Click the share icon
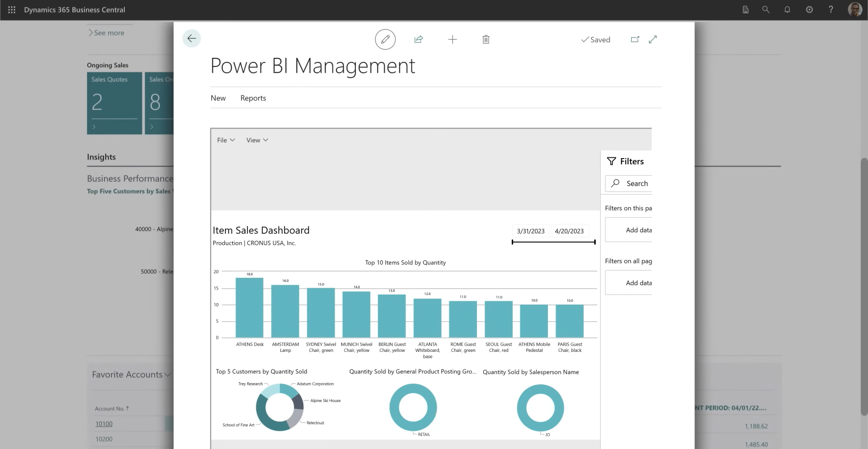Viewport: 868px width, 449px height. tap(419, 40)
